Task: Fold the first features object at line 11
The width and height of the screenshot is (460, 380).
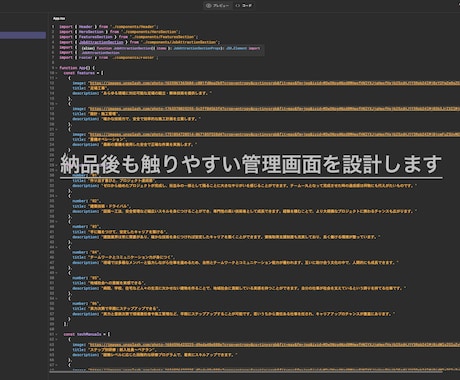Action: (x=56, y=78)
